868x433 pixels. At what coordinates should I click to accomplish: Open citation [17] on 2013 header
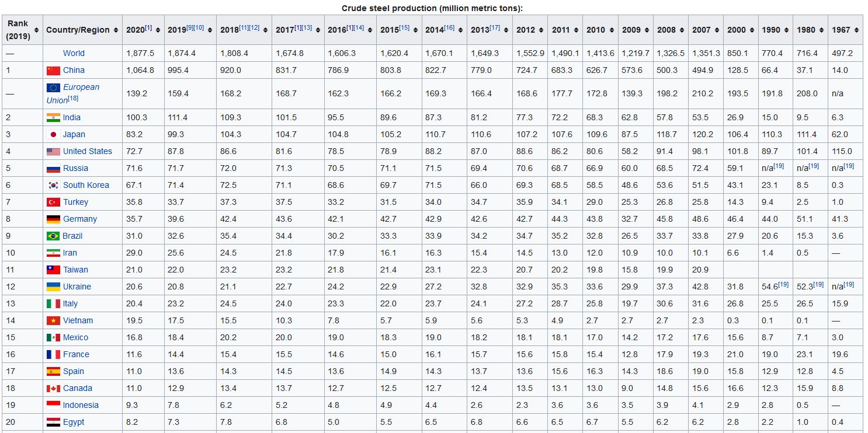494,28
